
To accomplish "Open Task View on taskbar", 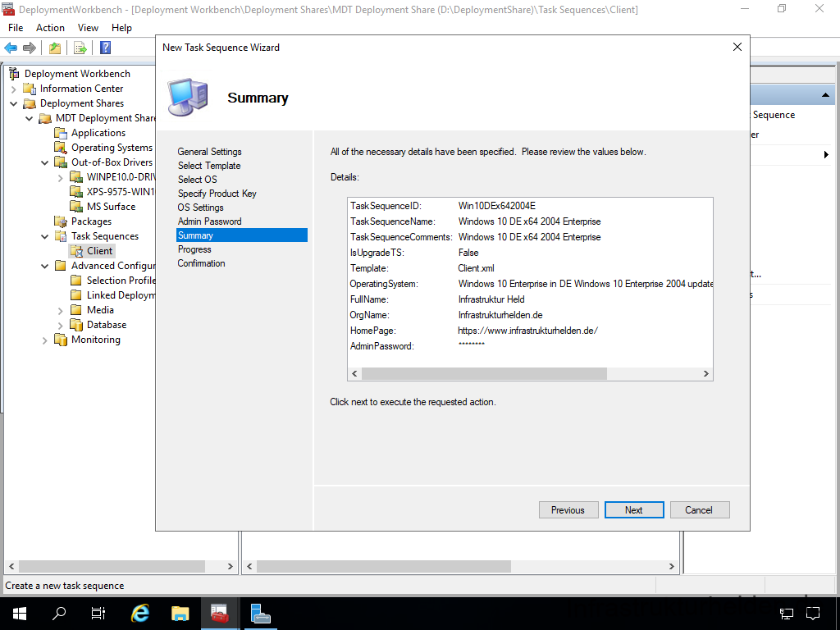I will [98, 613].
